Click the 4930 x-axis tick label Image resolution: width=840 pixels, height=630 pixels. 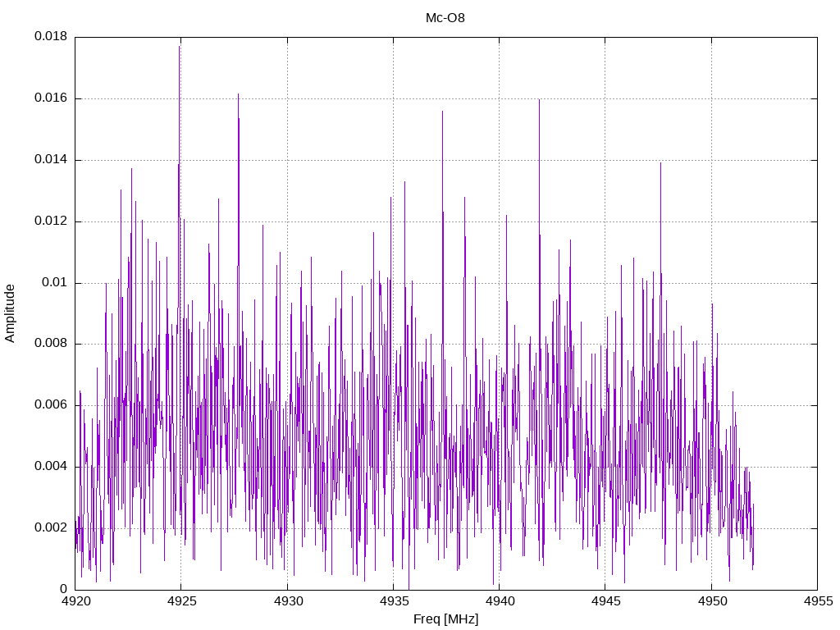(288, 601)
